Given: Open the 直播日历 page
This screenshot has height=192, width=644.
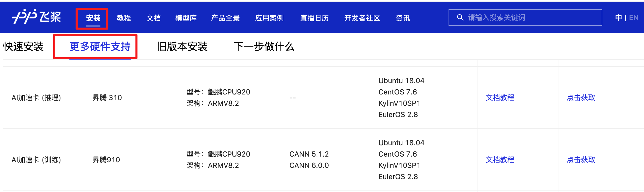Looking at the screenshot, I should (x=315, y=18).
